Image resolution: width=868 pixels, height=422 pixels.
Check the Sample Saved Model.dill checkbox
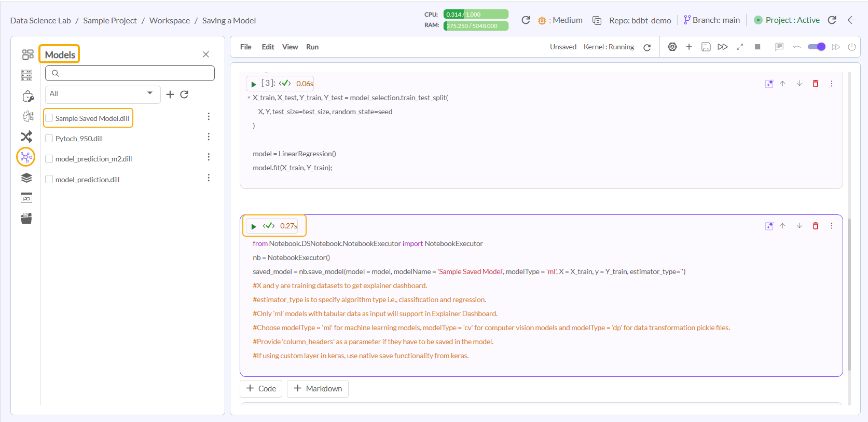(x=49, y=118)
